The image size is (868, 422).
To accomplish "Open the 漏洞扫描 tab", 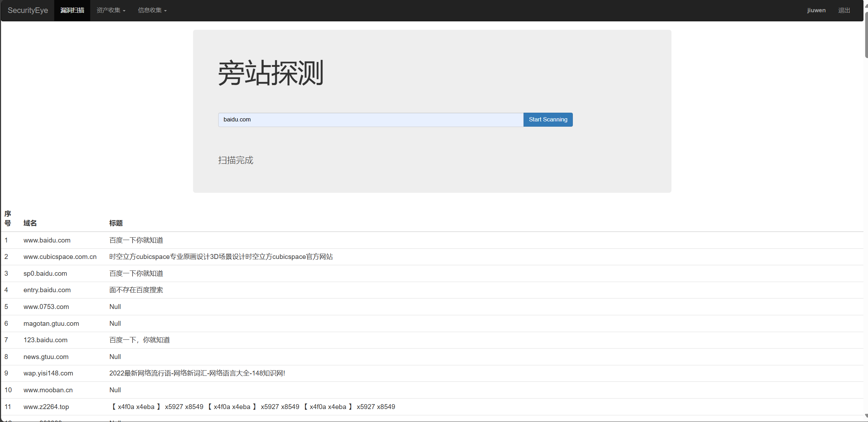I will coord(72,10).
